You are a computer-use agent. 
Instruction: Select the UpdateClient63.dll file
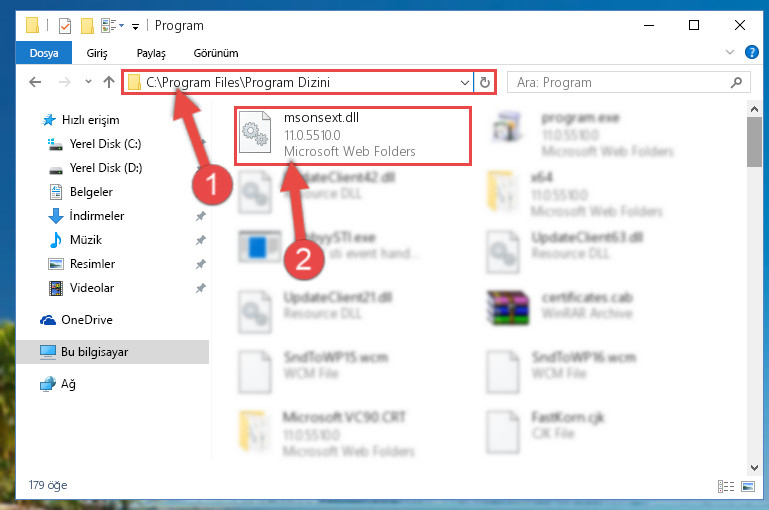tap(566, 253)
